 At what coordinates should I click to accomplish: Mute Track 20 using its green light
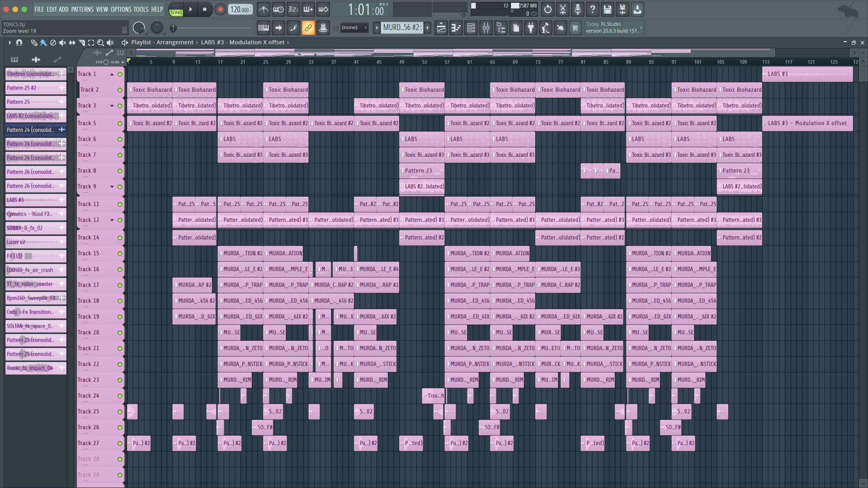(120, 333)
